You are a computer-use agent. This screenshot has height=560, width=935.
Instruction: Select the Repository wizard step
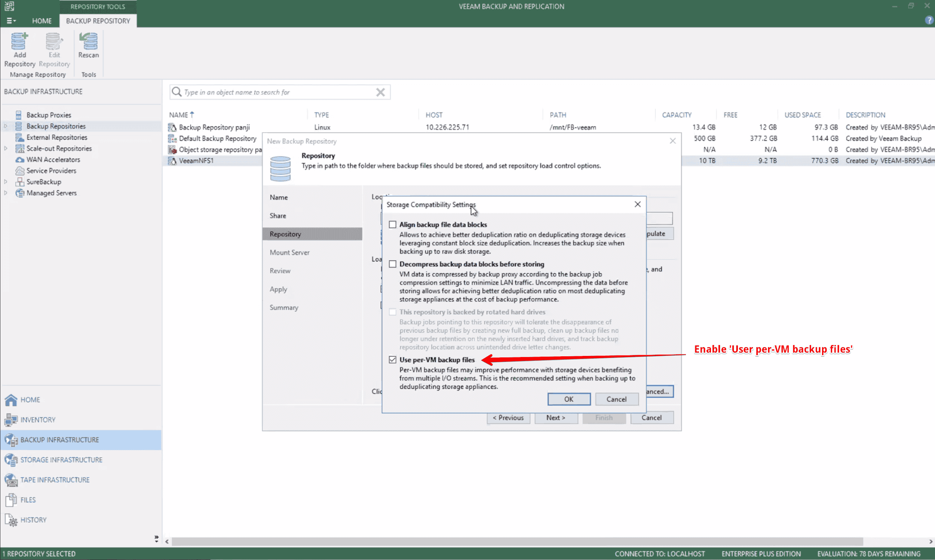pos(312,234)
